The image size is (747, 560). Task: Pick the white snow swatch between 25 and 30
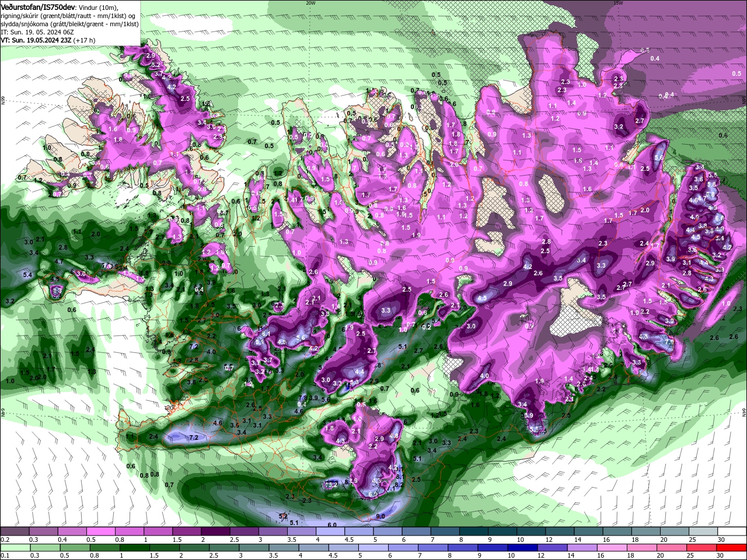[703, 531]
